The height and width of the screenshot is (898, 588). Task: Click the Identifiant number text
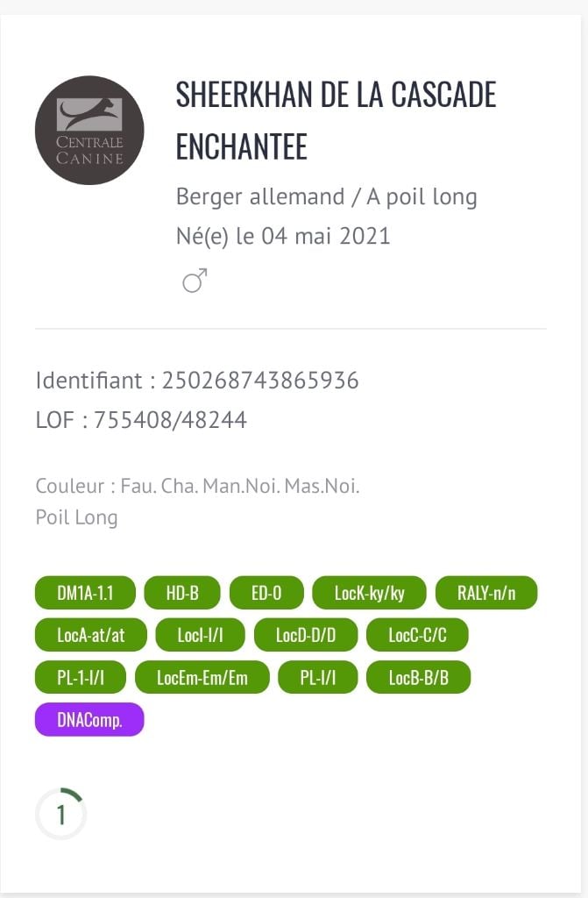pyautogui.click(x=259, y=381)
